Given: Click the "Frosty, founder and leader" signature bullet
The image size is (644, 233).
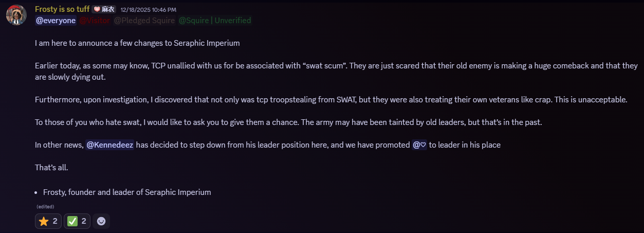Looking at the screenshot, I should point(127,192).
